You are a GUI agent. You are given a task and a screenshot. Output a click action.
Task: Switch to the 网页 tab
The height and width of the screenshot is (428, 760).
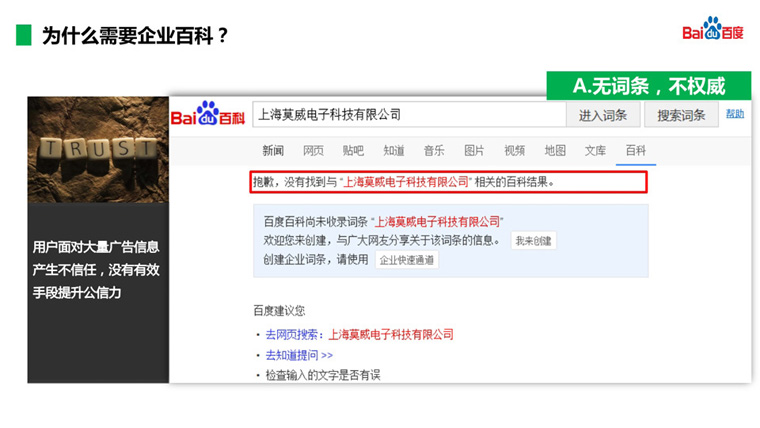[313, 151]
